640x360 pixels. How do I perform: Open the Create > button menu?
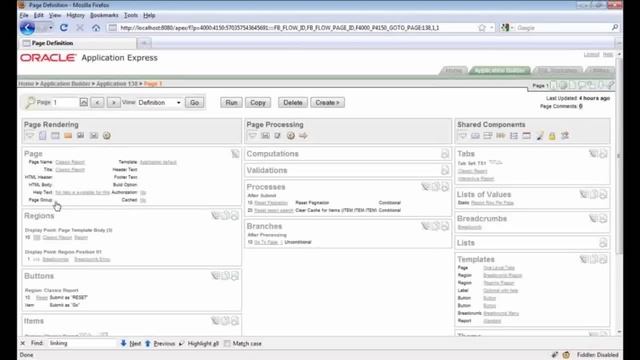pyautogui.click(x=327, y=102)
